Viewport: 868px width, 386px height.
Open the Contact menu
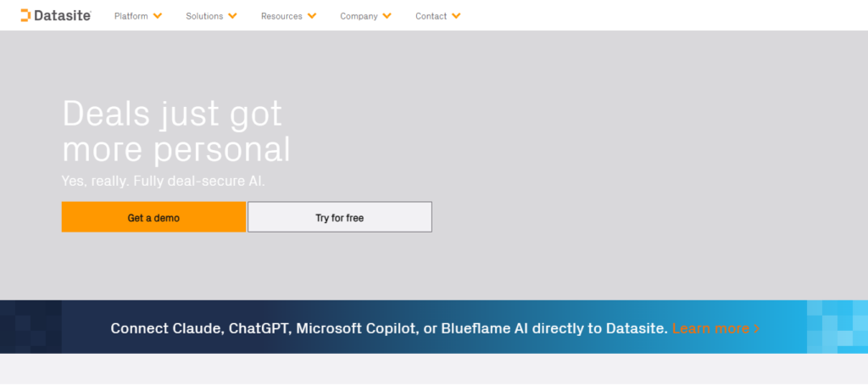tap(431, 16)
